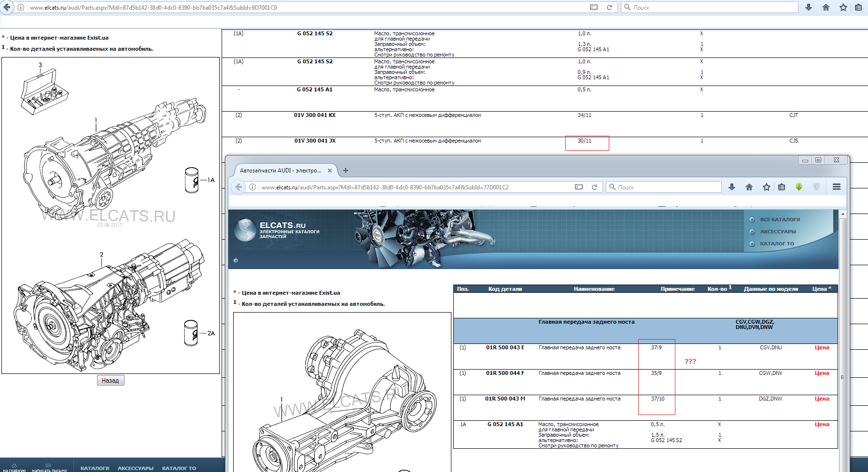
Task: Click the shield icon in the front window toolbar
Action: [x=816, y=187]
